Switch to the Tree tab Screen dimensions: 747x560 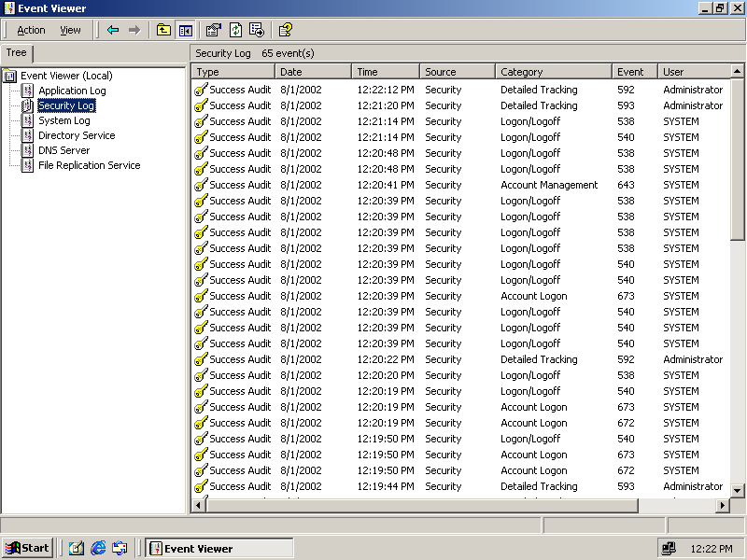pyautogui.click(x=17, y=53)
